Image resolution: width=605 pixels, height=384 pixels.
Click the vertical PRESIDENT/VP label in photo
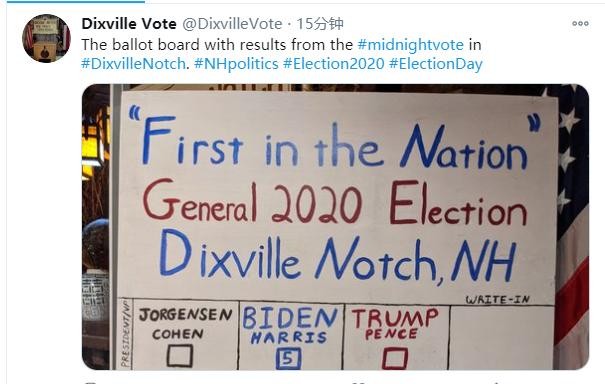[x=125, y=334]
